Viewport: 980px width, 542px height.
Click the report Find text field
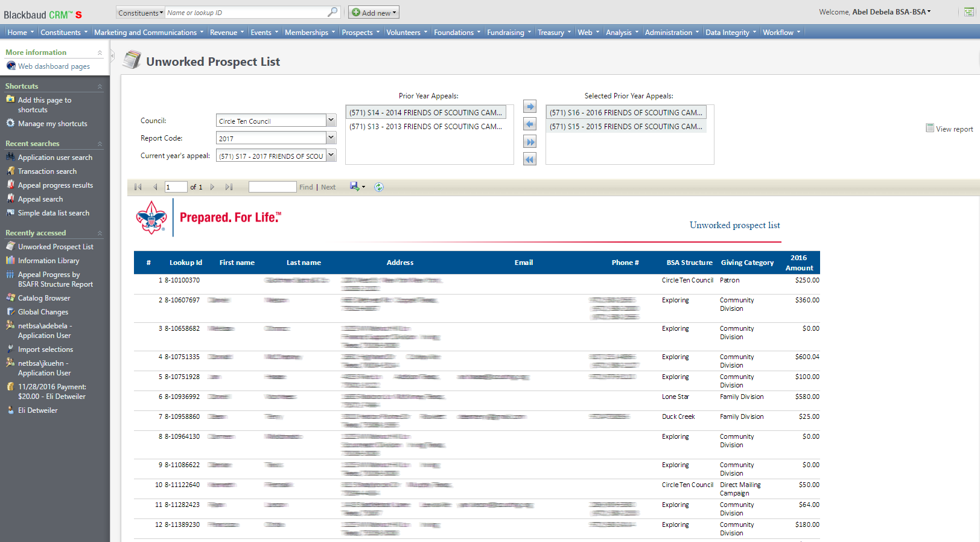[272, 187]
